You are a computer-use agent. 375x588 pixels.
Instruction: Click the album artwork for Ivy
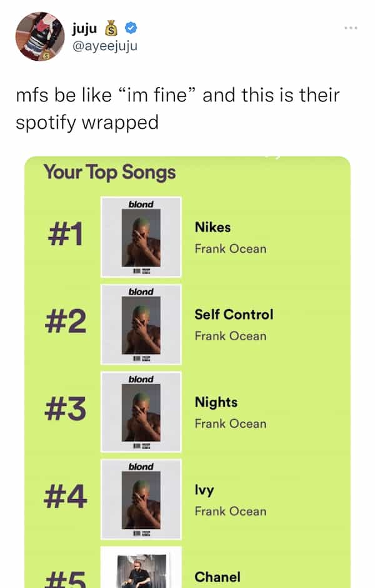(141, 497)
